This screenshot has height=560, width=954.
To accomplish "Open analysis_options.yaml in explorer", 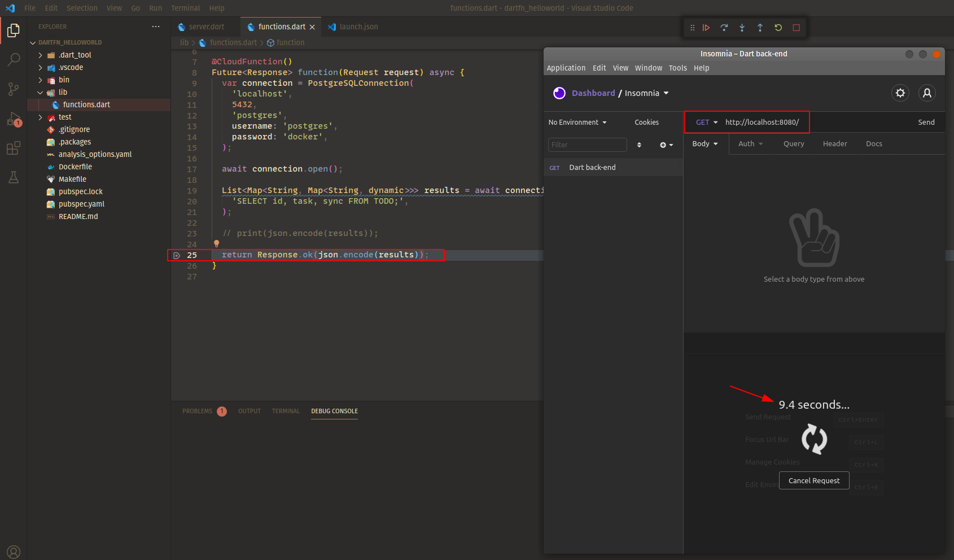I will pyautogui.click(x=95, y=154).
